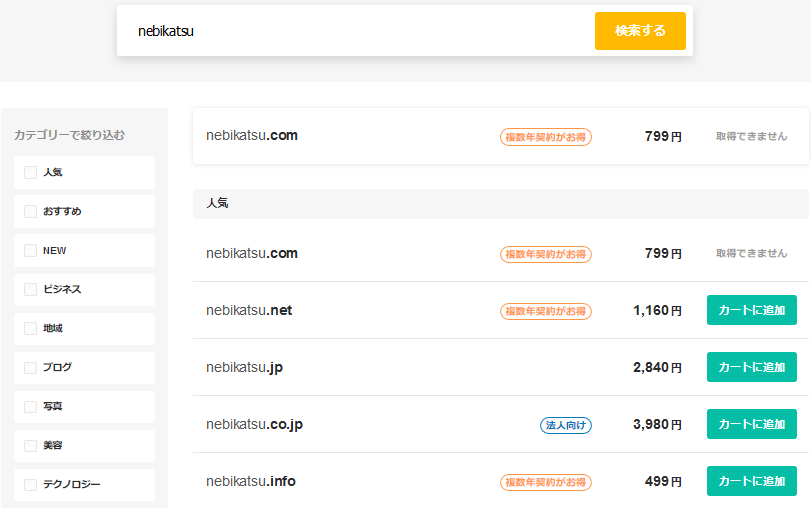Add nebikatsu.net to cart
The width and height of the screenshot is (811, 508).
[x=751, y=310]
